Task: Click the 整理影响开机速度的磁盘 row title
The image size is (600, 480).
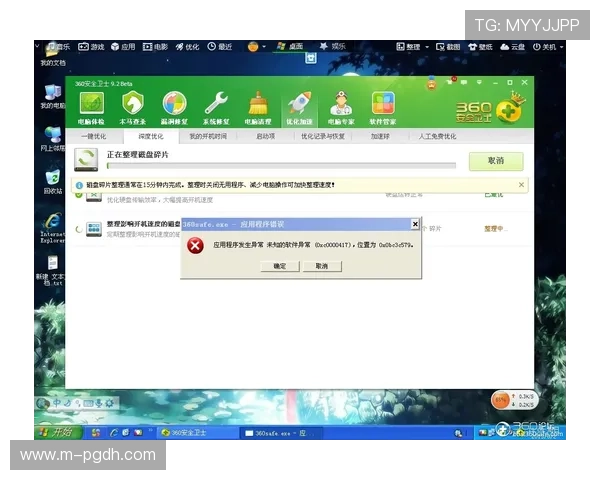Action: point(143,224)
